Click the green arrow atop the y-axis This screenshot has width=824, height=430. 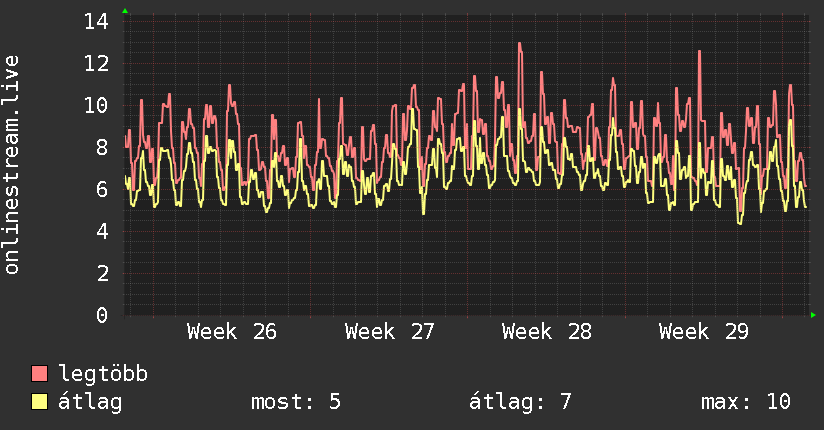coord(125,11)
